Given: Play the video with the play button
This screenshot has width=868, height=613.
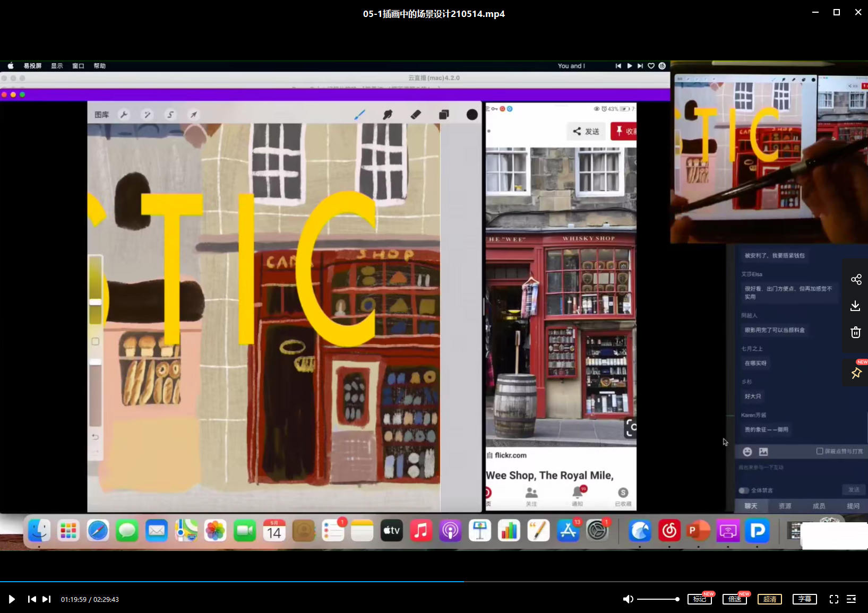Looking at the screenshot, I should pyautogui.click(x=12, y=599).
